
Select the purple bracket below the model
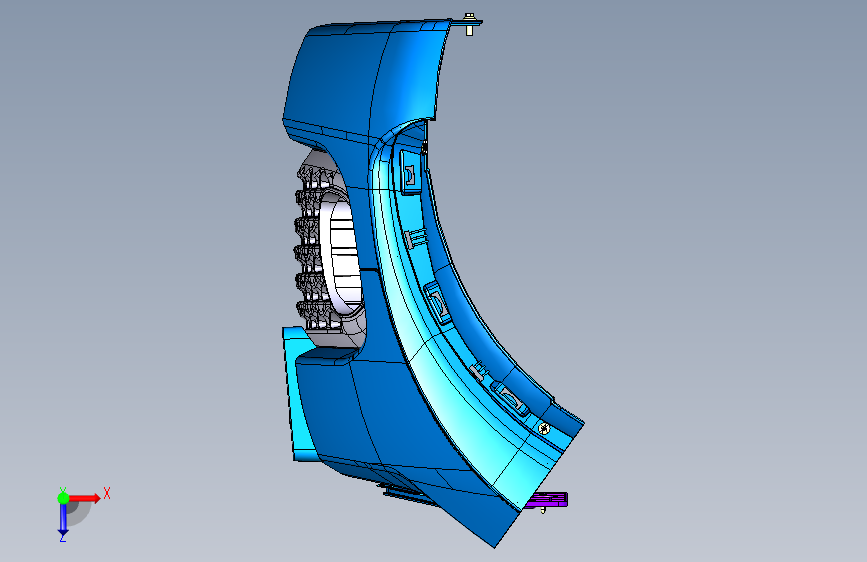coord(546,500)
